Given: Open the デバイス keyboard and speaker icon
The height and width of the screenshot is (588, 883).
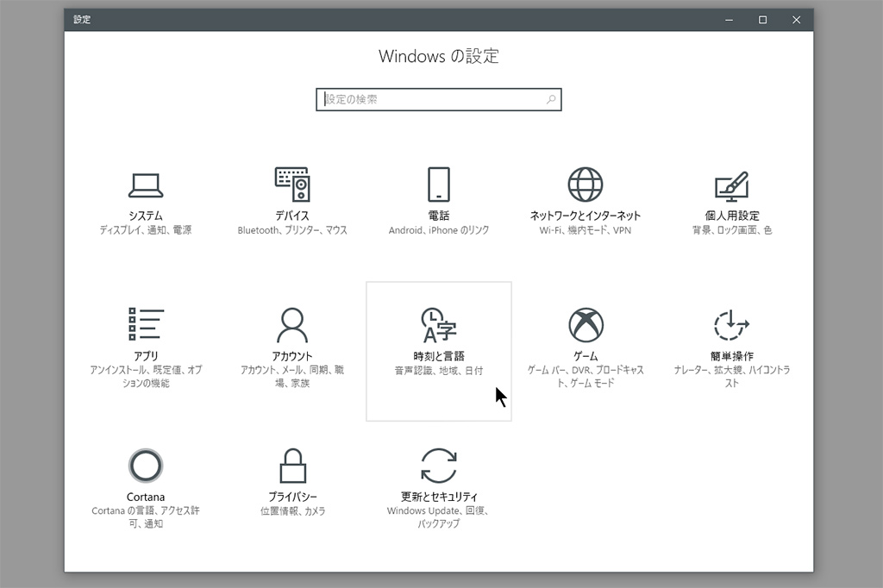Looking at the screenshot, I should [x=292, y=185].
